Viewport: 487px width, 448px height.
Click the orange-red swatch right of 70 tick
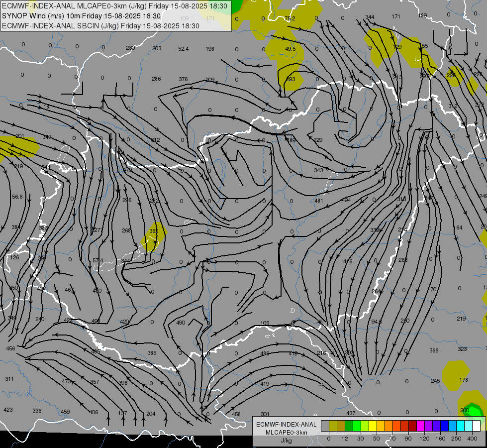click(x=397, y=426)
